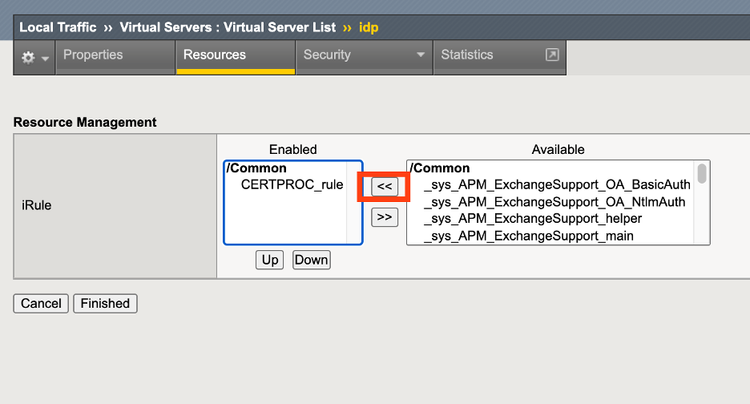This screenshot has width=750, height=404.
Task: Open the Security tab
Action: (328, 56)
